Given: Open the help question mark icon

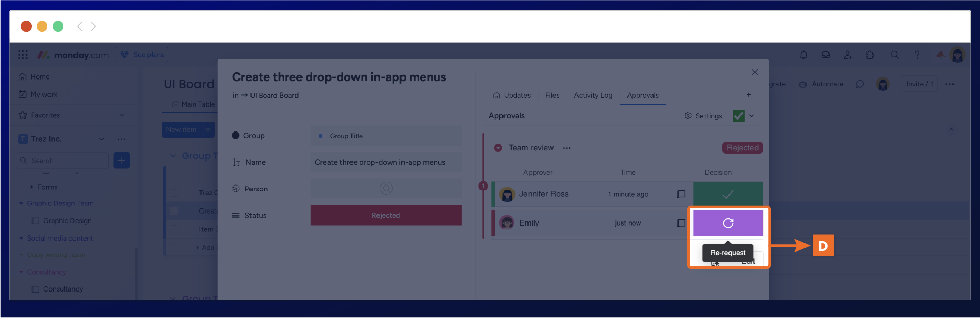Looking at the screenshot, I should [x=917, y=55].
